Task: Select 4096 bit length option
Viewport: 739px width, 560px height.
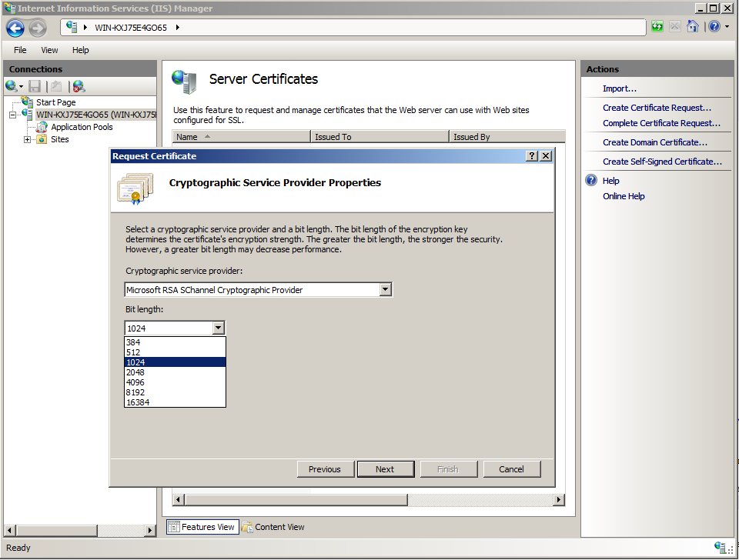Action: tap(175, 382)
